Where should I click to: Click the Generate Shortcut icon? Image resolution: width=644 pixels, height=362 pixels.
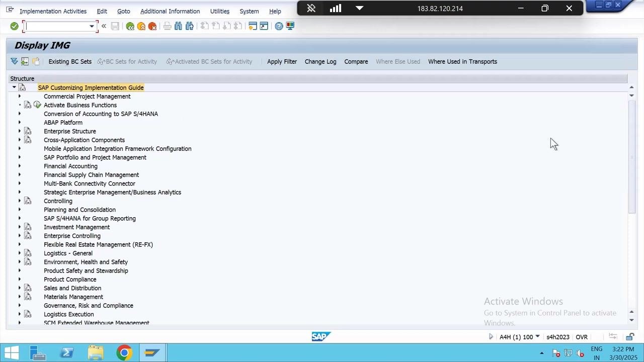tap(264, 26)
